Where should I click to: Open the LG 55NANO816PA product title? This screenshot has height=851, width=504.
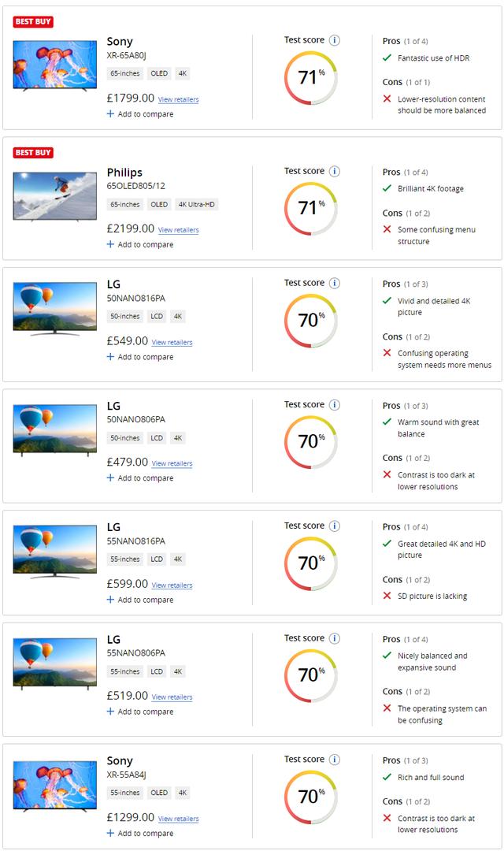click(113, 527)
